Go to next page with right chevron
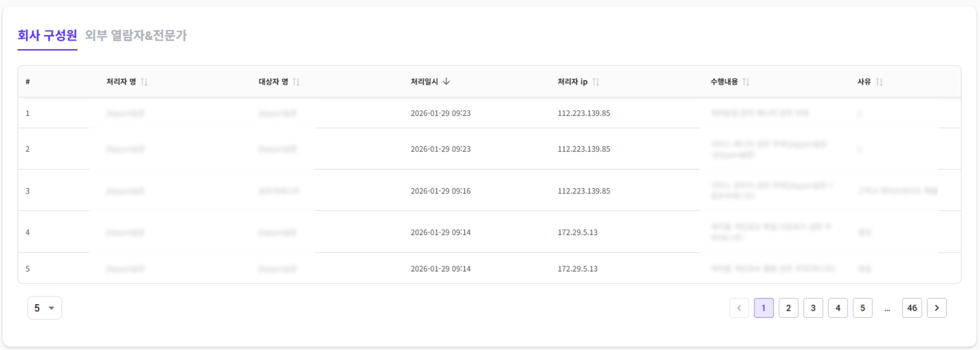 point(936,308)
